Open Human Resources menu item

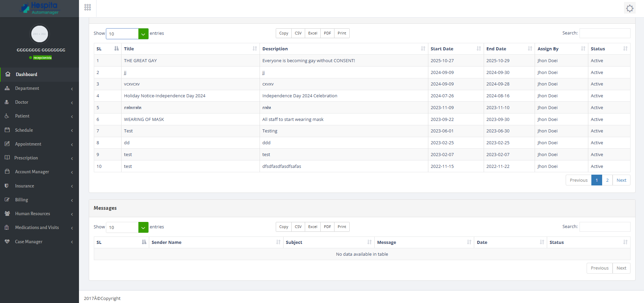point(39,213)
